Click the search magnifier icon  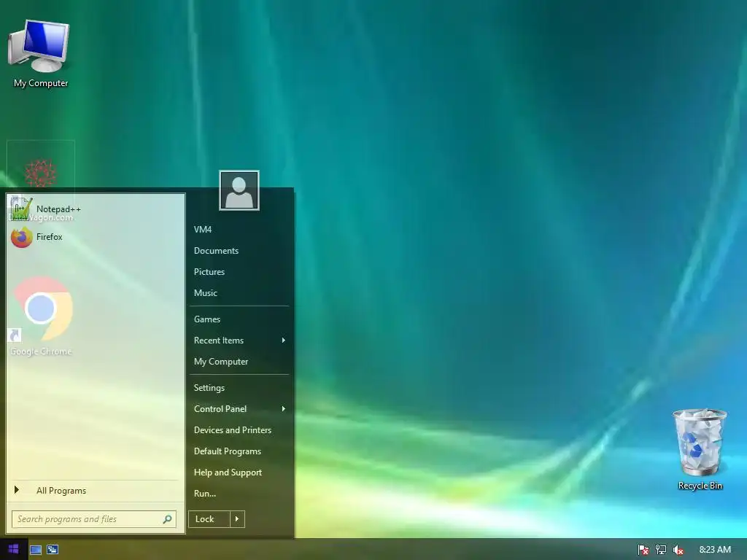coord(167,519)
